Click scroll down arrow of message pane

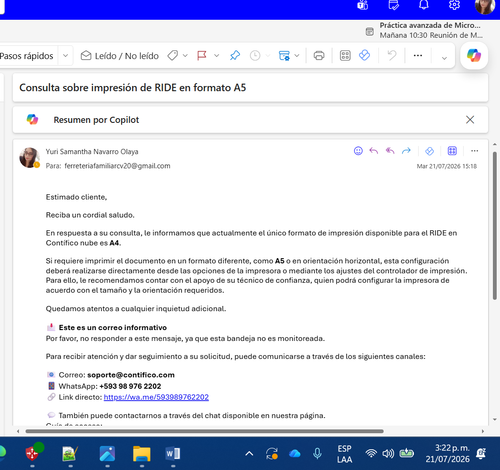(x=495, y=419)
